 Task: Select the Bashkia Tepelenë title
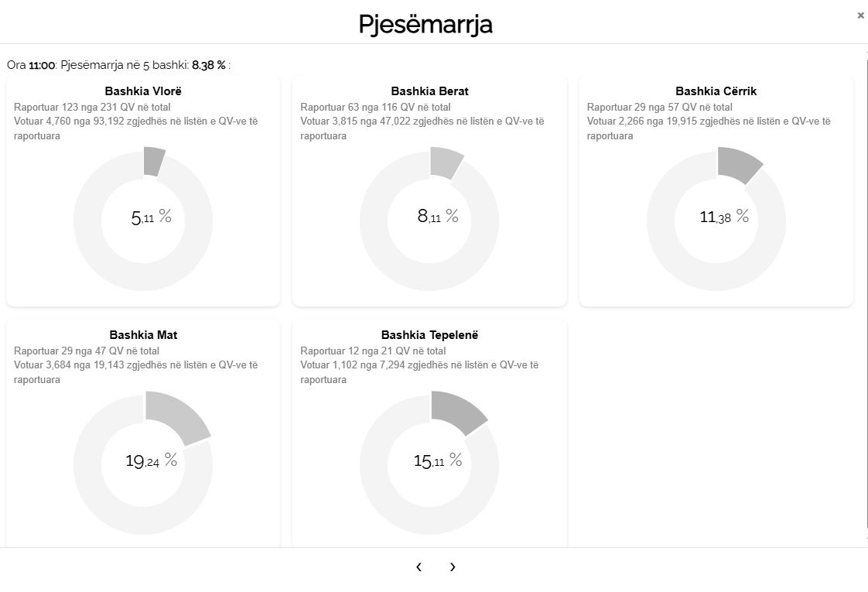point(429,335)
